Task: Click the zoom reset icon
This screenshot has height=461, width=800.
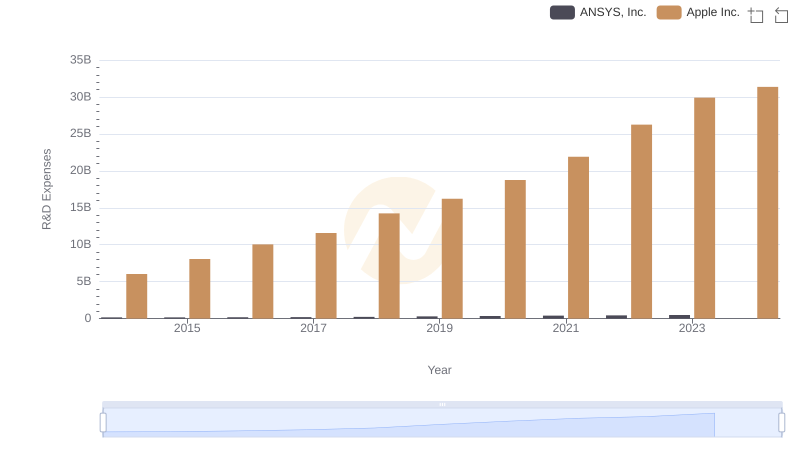Action: point(781,15)
